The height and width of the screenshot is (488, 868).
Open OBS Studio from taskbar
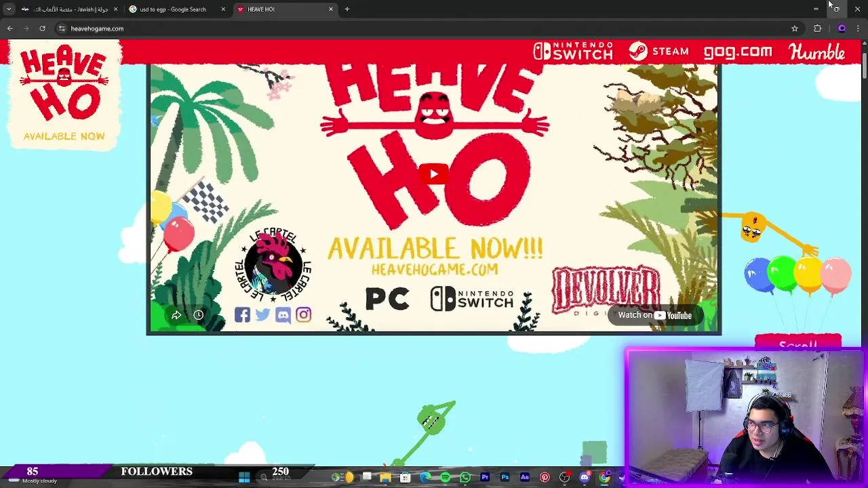[x=564, y=478]
